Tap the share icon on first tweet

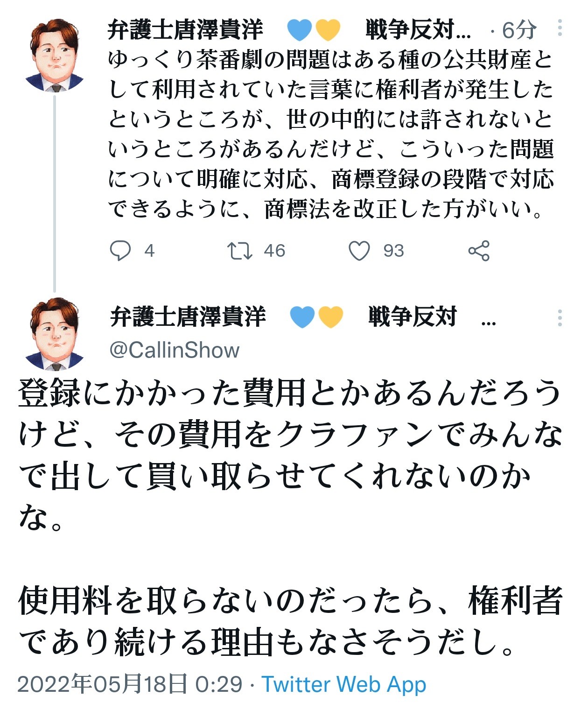[x=478, y=251]
